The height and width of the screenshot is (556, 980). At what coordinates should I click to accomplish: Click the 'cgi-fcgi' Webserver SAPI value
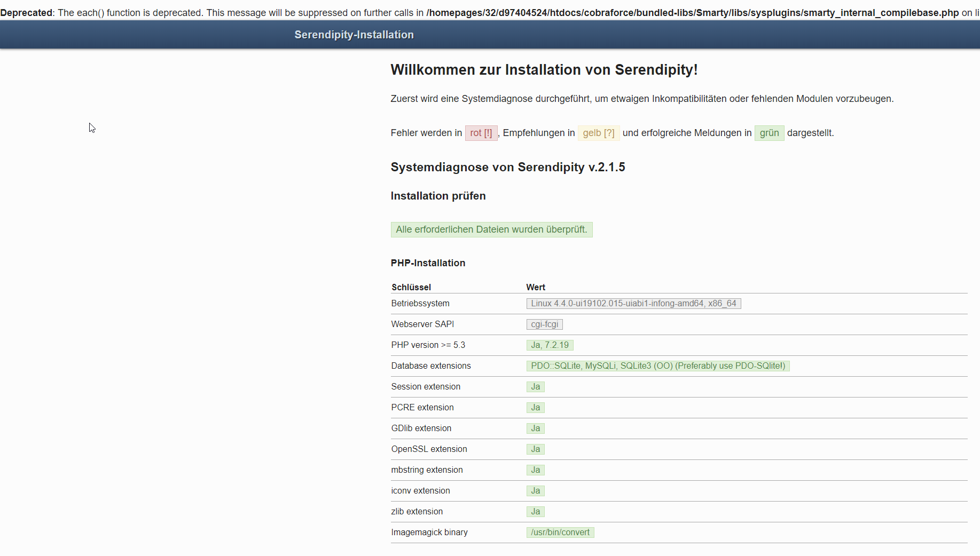click(x=544, y=324)
